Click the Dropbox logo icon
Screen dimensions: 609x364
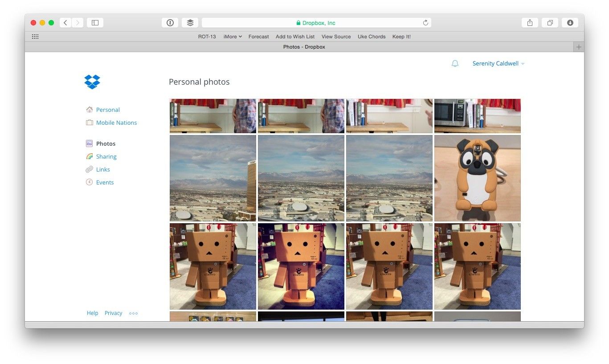(x=92, y=82)
